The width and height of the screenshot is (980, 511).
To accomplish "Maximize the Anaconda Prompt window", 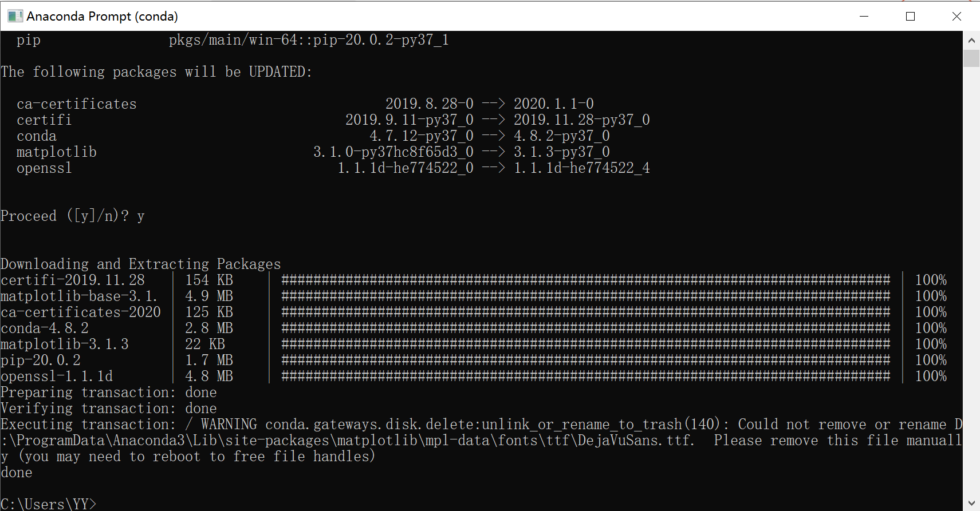I will pyautogui.click(x=910, y=16).
